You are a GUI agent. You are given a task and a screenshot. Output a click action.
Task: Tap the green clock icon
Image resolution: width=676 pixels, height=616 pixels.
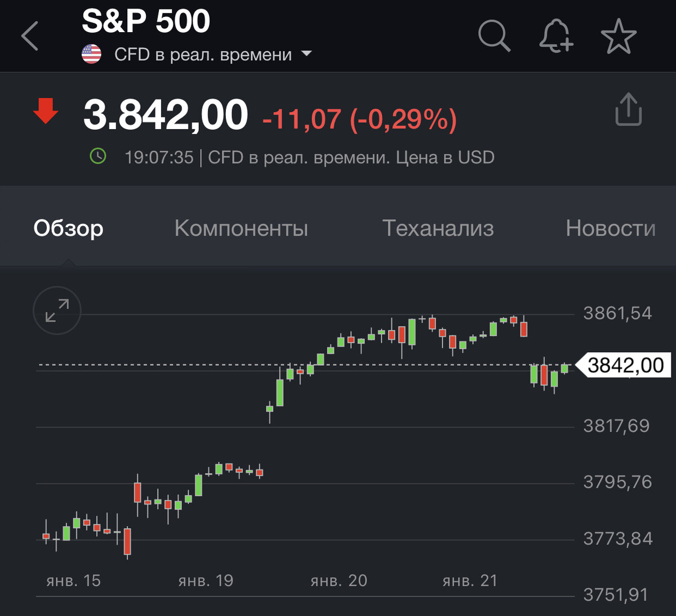pyautogui.click(x=98, y=156)
